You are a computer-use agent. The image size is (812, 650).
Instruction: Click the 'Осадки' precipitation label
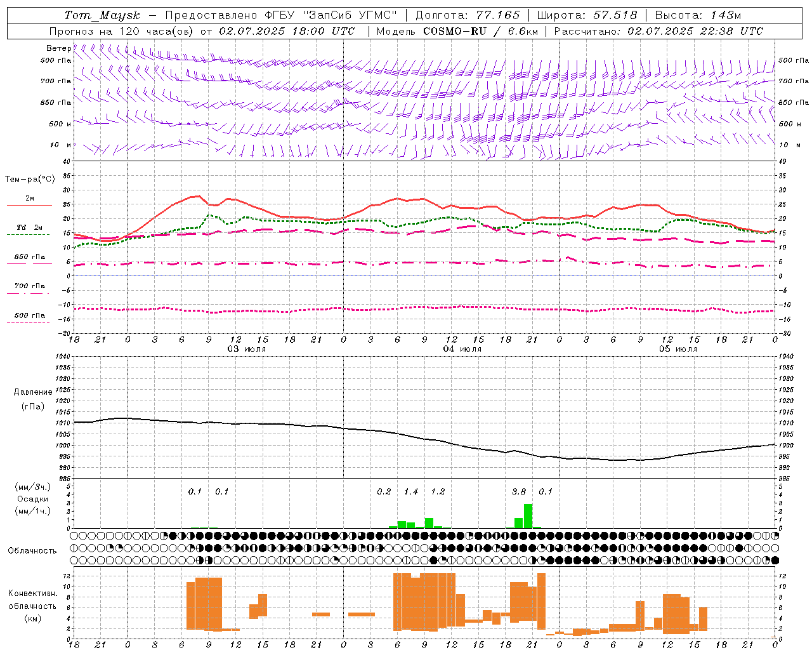[x=32, y=499]
